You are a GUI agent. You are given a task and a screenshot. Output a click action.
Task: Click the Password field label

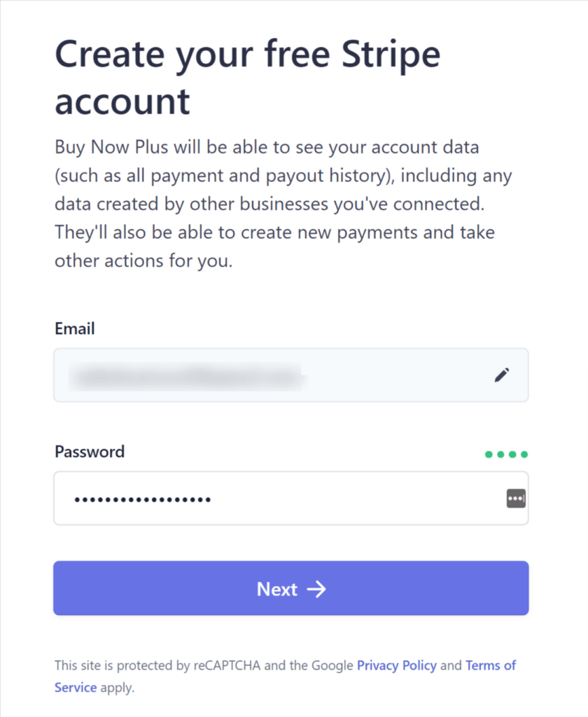tap(90, 452)
